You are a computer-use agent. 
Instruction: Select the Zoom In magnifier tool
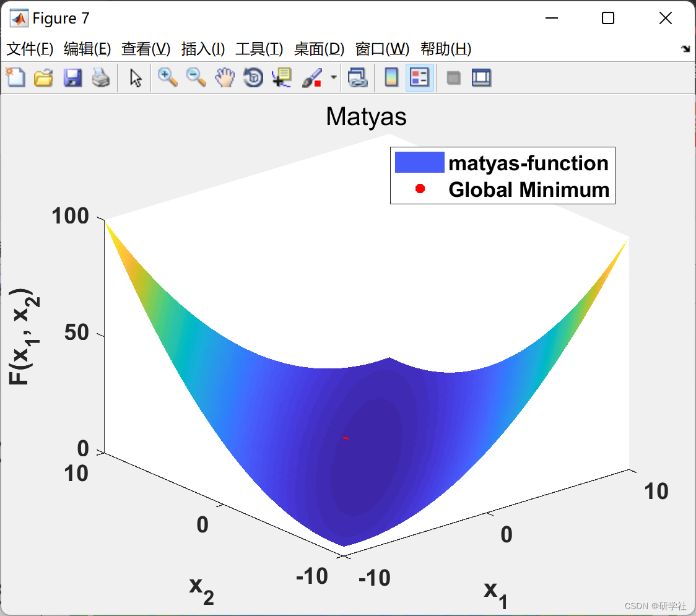click(x=168, y=77)
